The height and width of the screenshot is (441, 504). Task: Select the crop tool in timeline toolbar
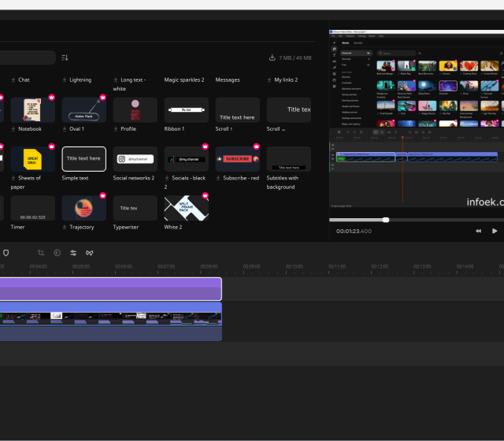point(41,253)
